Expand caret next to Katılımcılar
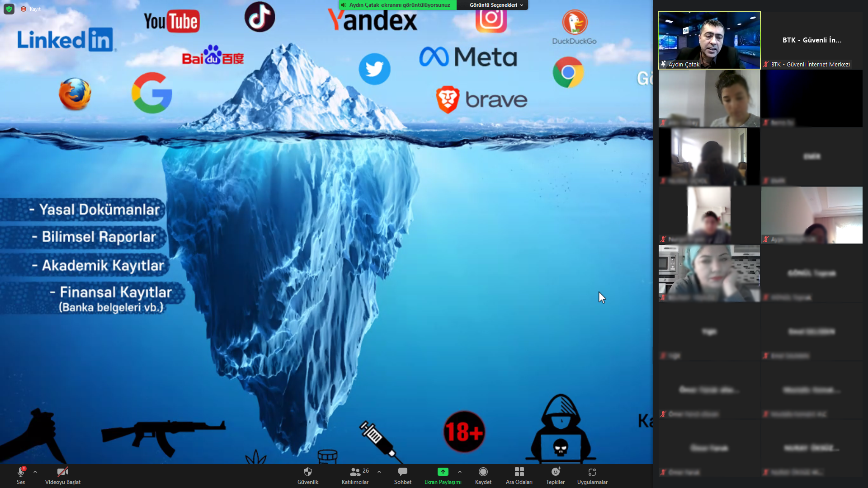 (x=379, y=472)
